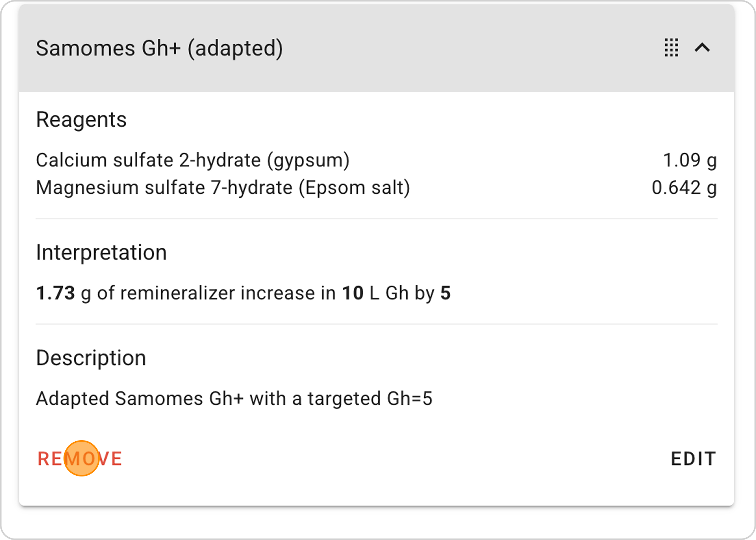Click the 1.09 g amount value
Screen dimensions: 756x540
pyautogui.click(x=690, y=160)
